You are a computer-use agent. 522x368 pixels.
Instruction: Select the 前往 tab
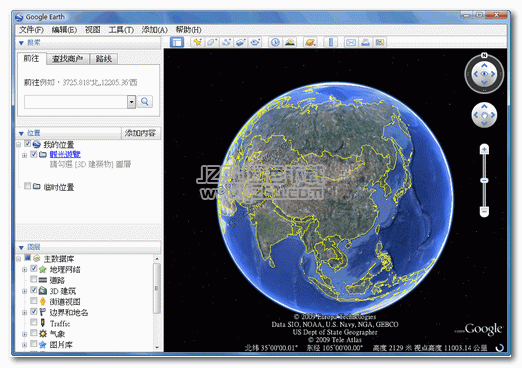(x=31, y=58)
